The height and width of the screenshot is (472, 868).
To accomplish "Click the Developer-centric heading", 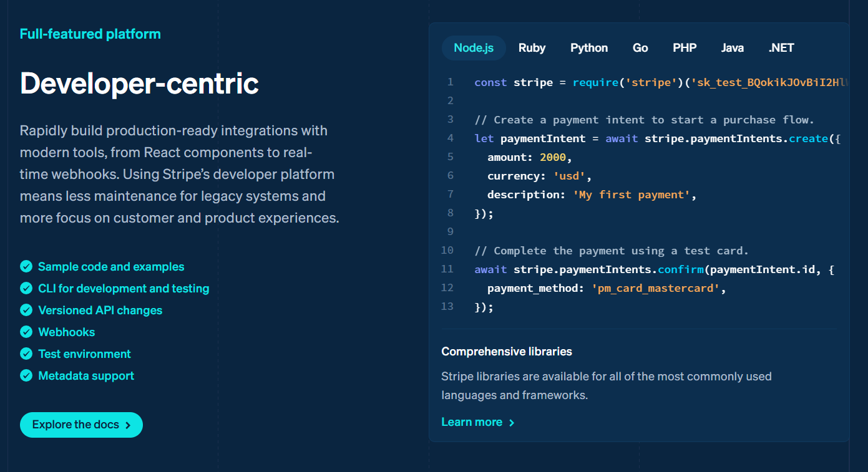I will [139, 83].
